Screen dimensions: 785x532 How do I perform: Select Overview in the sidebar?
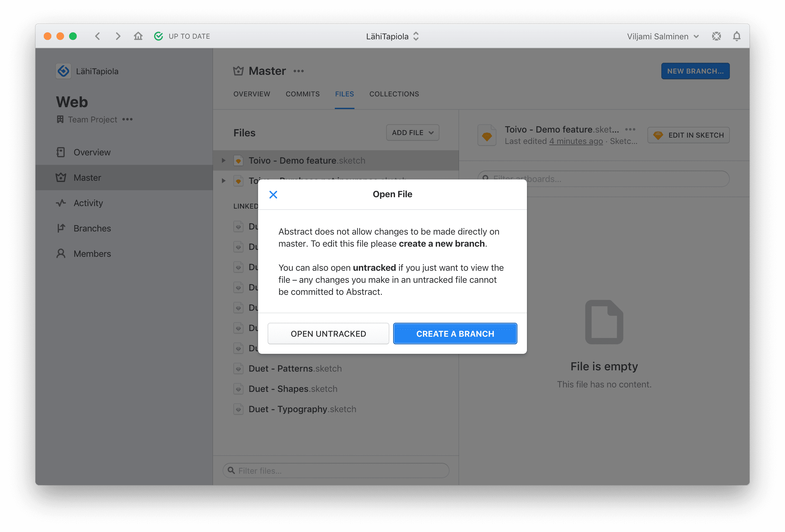click(124, 152)
